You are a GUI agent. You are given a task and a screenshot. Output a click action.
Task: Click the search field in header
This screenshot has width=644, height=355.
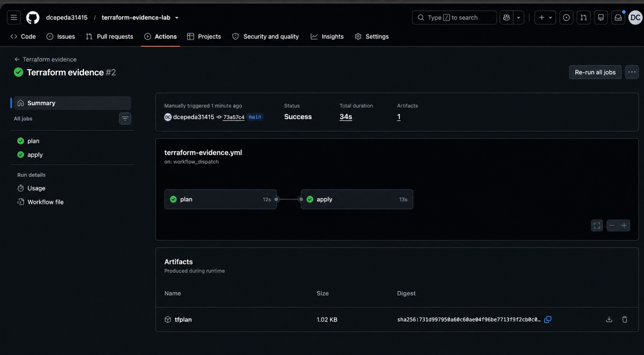coord(454,17)
